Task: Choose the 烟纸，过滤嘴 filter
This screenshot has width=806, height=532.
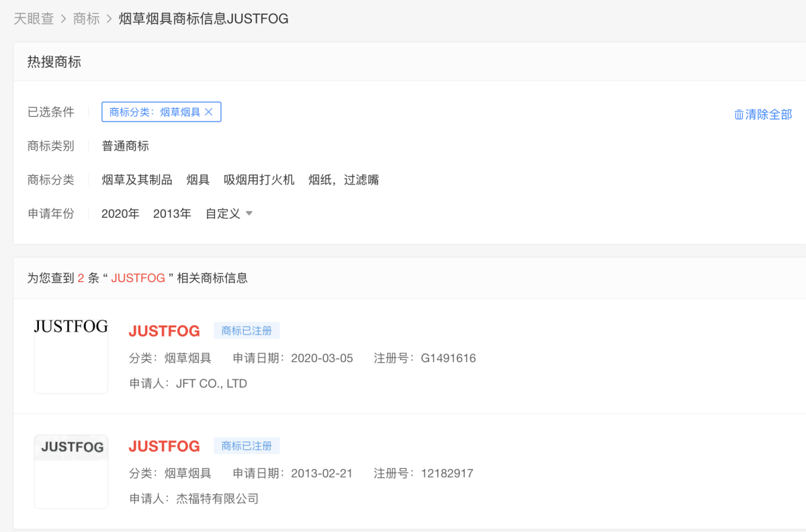Action: tap(344, 179)
